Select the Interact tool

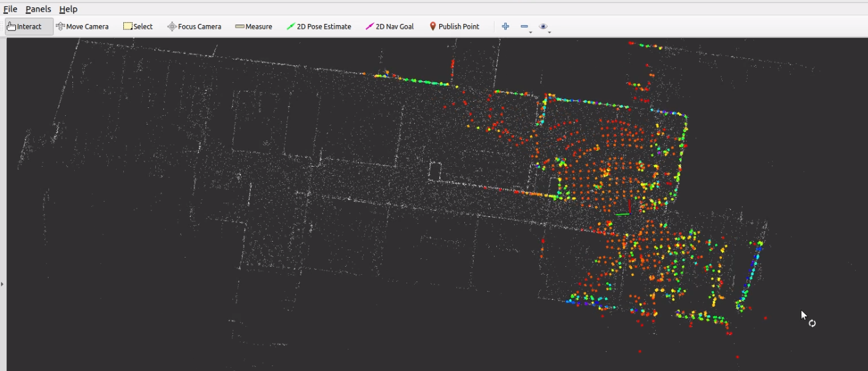point(25,26)
